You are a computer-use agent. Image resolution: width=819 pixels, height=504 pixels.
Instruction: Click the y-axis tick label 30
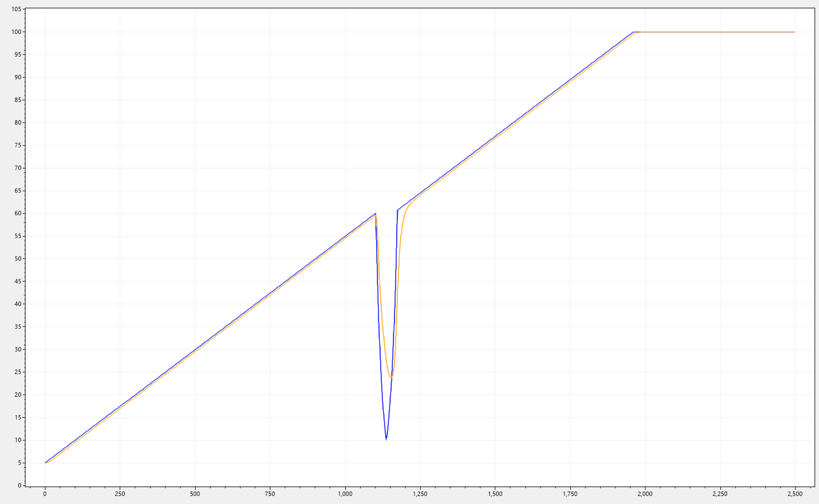[x=18, y=349]
